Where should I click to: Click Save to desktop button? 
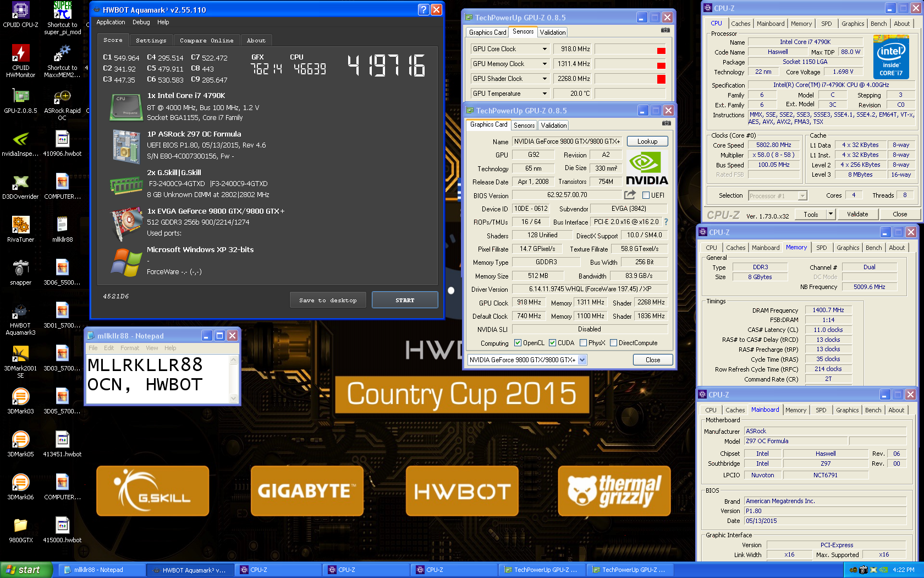tap(328, 300)
